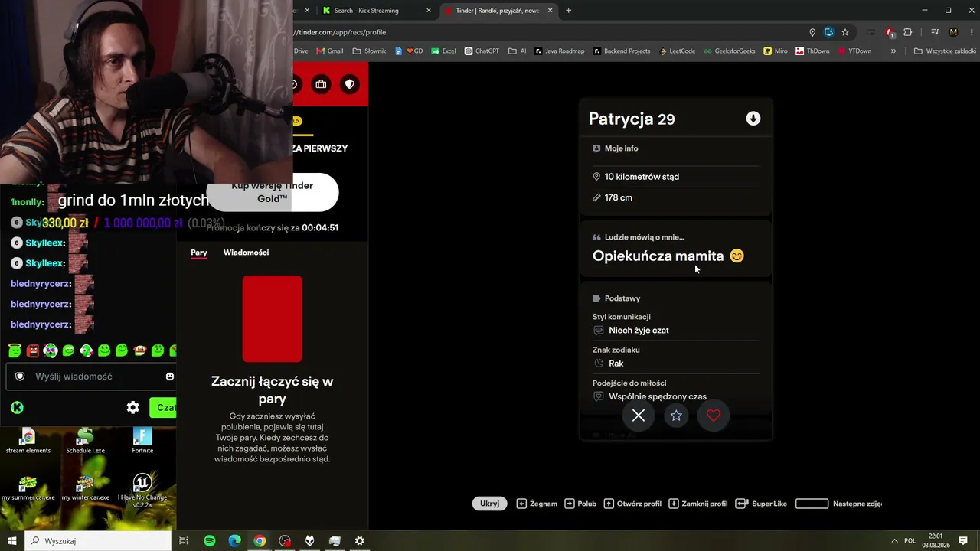The image size is (980, 551).
Task: Open the GeeksforGeeks bookmark
Action: tap(729, 51)
